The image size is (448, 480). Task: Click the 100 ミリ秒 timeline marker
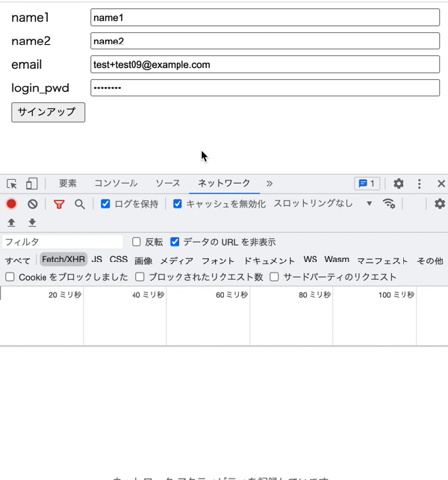396,295
